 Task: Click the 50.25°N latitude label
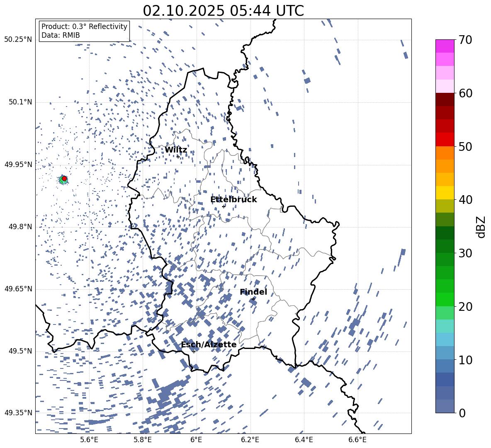coord(18,40)
